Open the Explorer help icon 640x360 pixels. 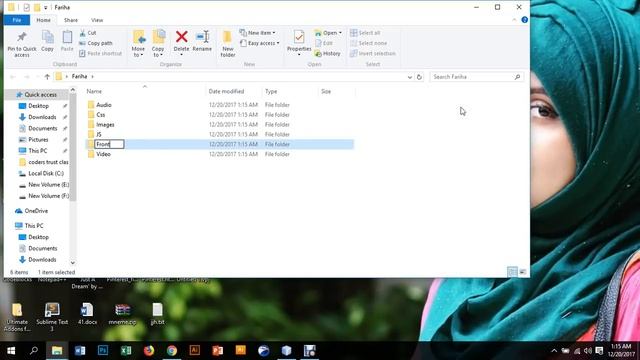coord(524,20)
